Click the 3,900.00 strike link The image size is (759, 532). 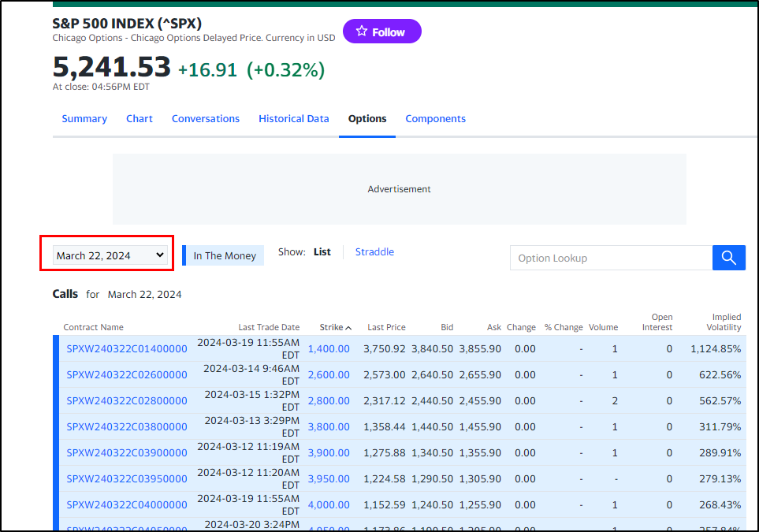coord(329,453)
